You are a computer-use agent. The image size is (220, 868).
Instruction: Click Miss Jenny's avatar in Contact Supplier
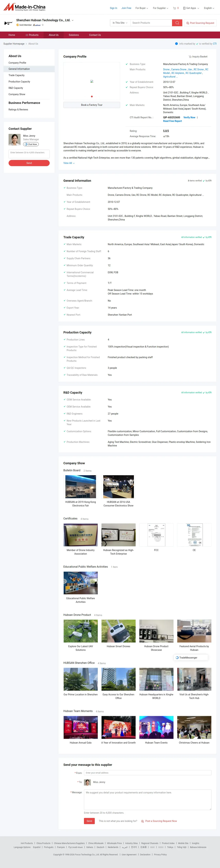(15, 140)
